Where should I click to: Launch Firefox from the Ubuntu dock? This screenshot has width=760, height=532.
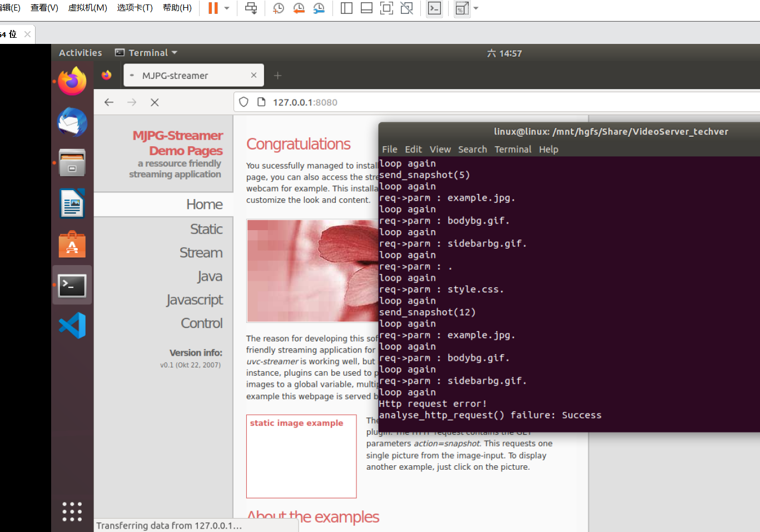pos(72,81)
